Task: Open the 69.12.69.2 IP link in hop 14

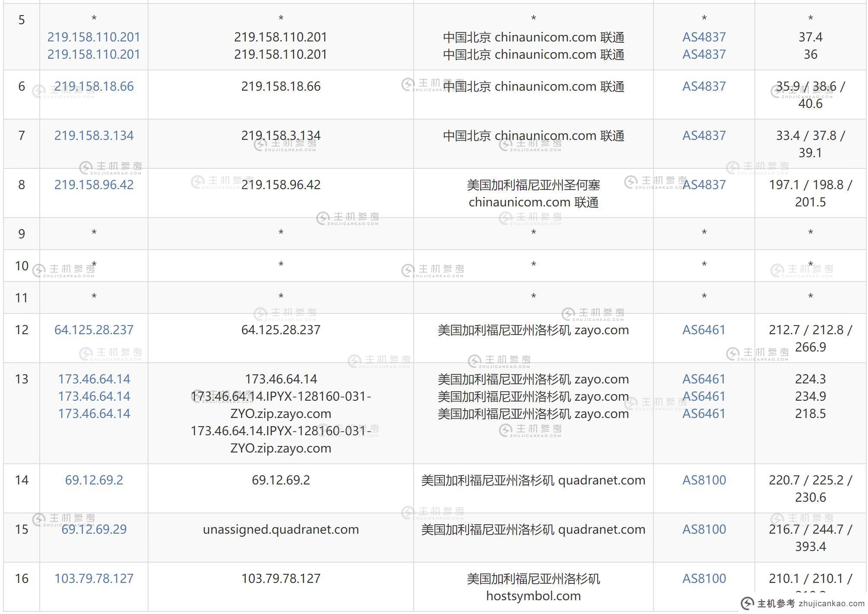Action: point(94,480)
